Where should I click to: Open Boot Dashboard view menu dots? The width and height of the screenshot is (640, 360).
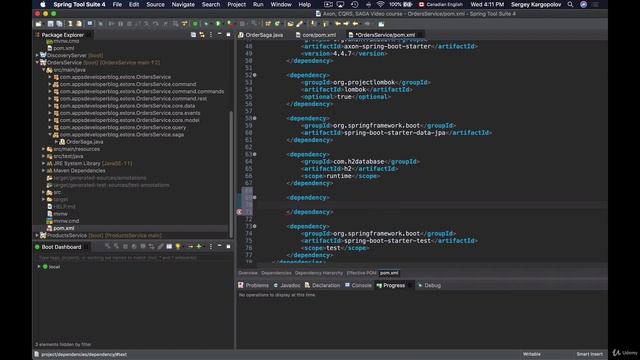point(211,247)
